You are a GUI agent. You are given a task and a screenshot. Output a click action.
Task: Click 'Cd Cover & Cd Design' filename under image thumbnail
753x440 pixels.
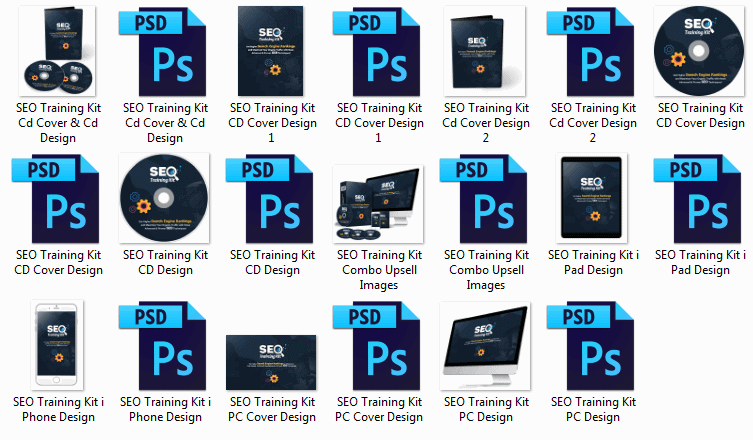[x=58, y=123]
